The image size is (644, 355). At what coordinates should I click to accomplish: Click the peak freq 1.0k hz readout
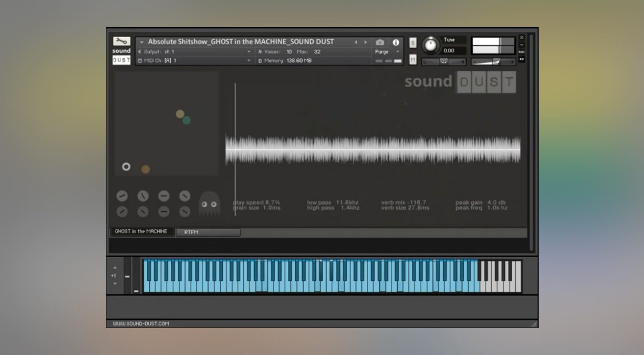(x=481, y=208)
